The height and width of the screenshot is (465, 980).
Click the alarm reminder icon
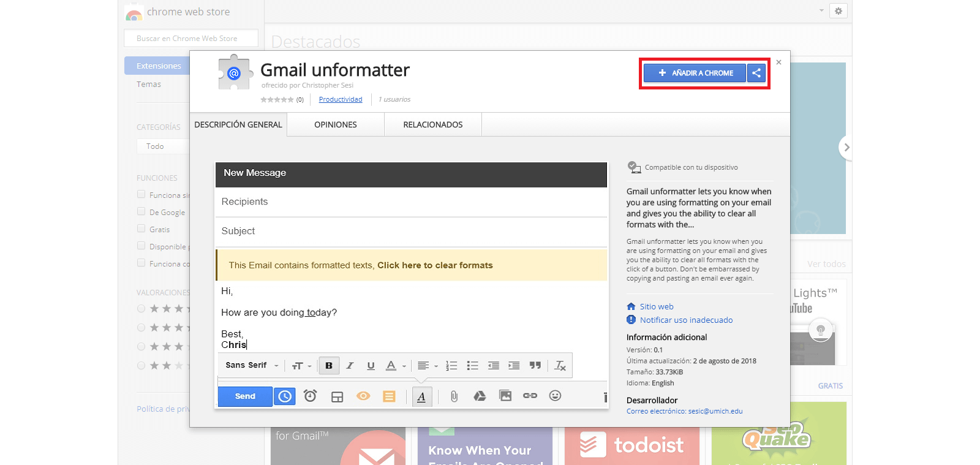point(311,396)
